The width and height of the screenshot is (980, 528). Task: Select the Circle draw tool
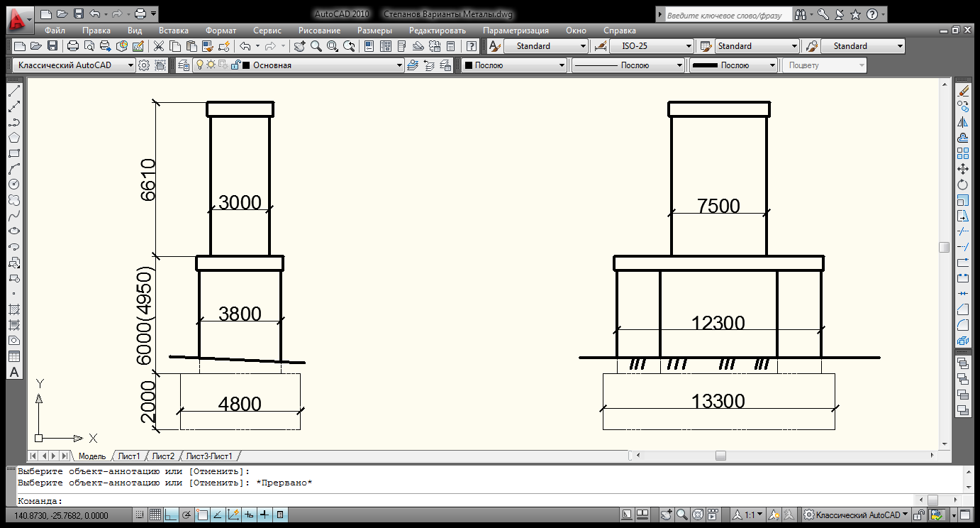pos(13,184)
